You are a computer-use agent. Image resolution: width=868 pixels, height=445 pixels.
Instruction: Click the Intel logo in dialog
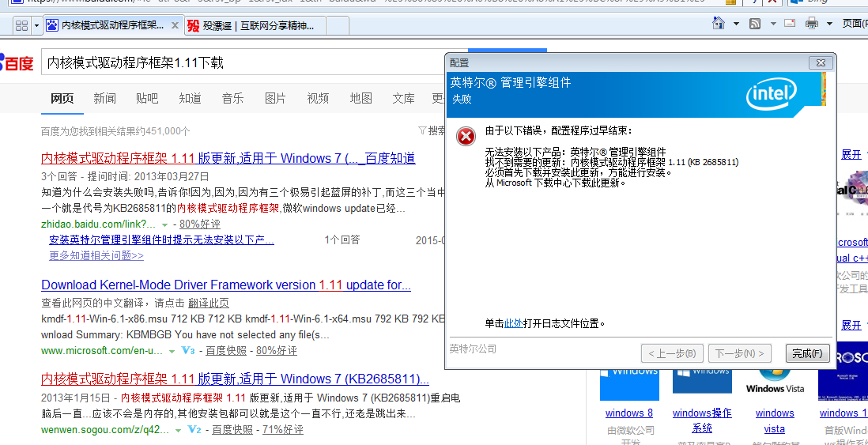click(x=772, y=94)
